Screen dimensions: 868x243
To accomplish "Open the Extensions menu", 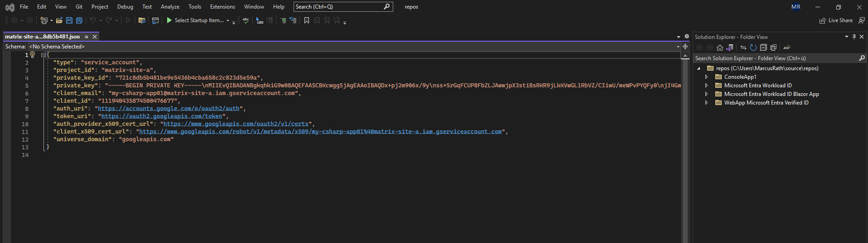I will click(x=222, y=7).
